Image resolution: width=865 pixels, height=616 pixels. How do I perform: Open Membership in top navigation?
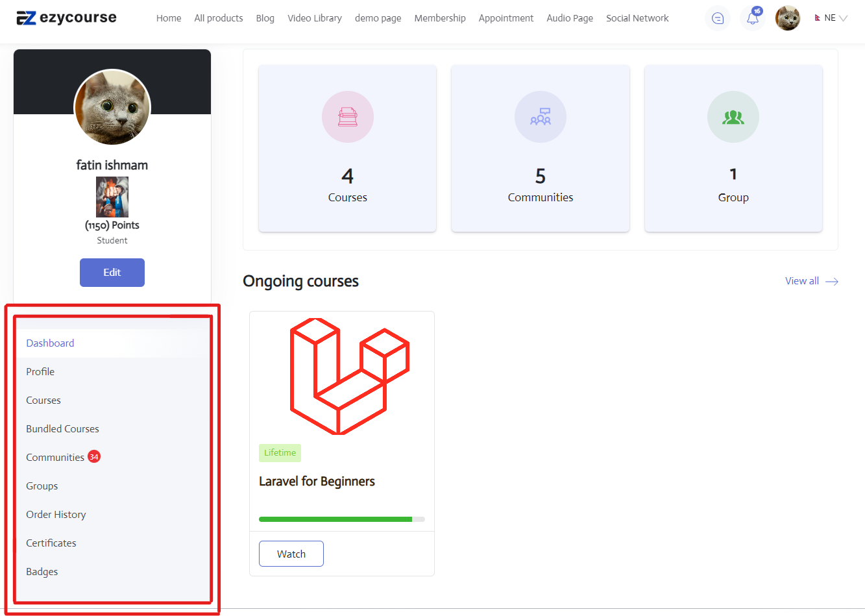[440, 18]
